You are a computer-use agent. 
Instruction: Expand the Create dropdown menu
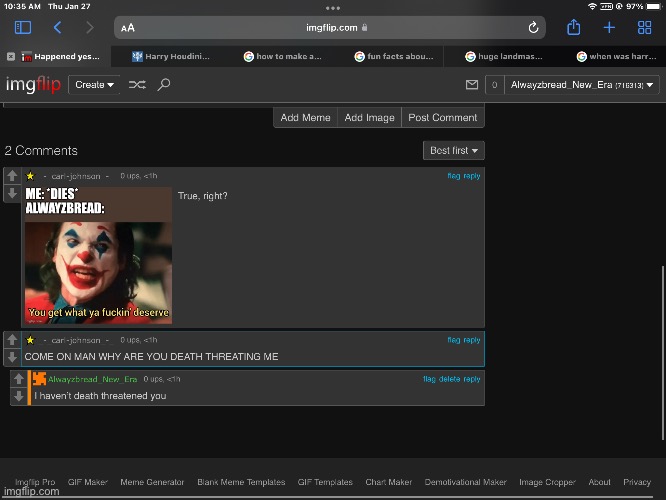94,85
